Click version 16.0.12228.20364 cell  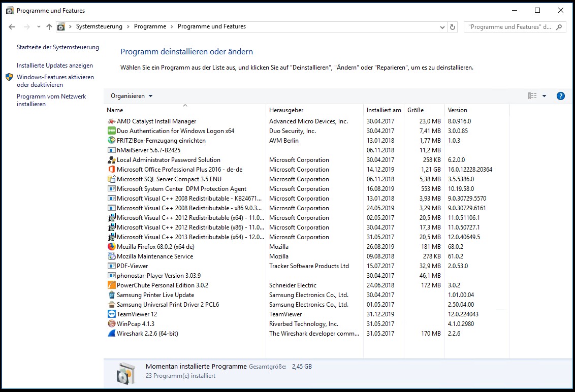[470, 170]
